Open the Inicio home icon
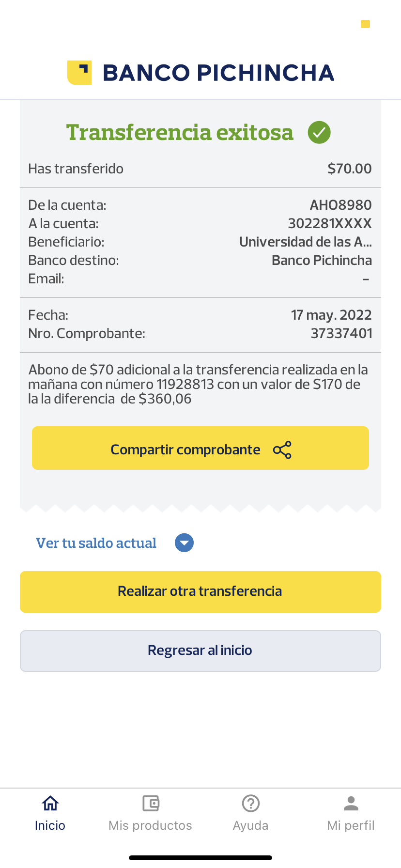Image resolution: width=401 pixels, height=868 pixels. pos(50,804)
